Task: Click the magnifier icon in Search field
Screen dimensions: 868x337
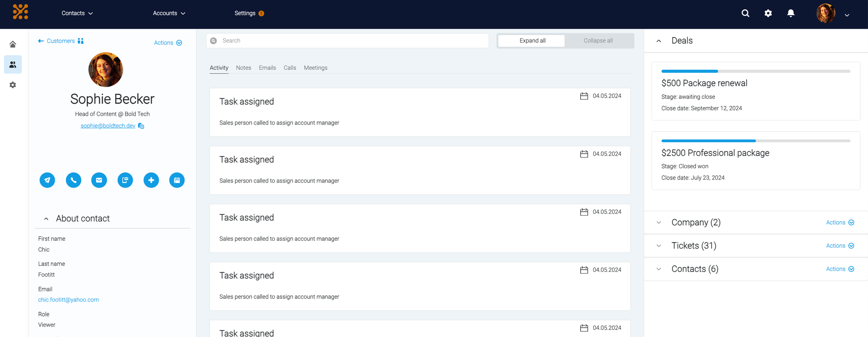Action: pos(214,41)
